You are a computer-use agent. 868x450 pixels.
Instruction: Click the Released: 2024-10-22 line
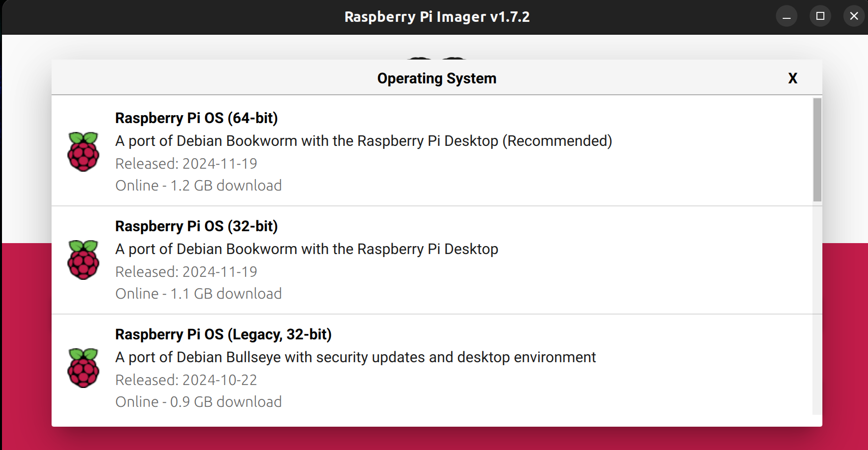click(186, 380)
